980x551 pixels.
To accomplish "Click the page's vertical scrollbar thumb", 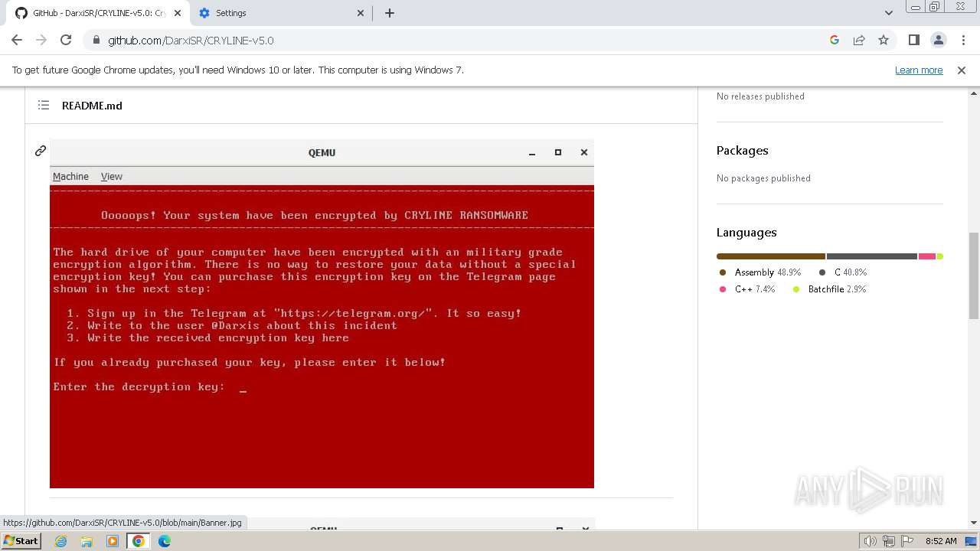I will coord(973,275).
